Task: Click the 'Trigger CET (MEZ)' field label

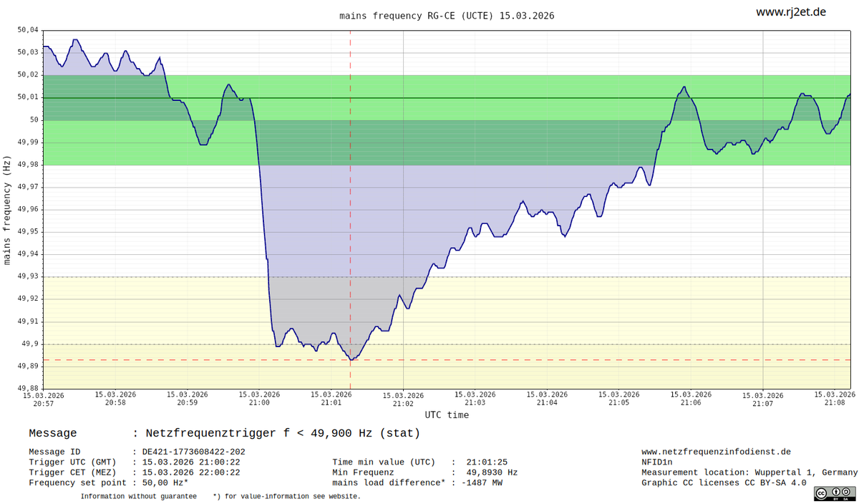Action: pos(73,472)
